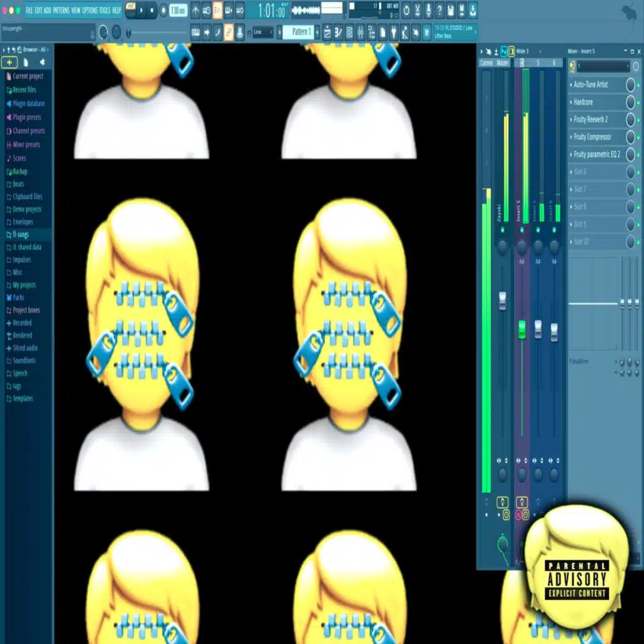Open the ADD menu
Image resolution: width=644 pixels, height=644 pixels.
click(47, 11)
